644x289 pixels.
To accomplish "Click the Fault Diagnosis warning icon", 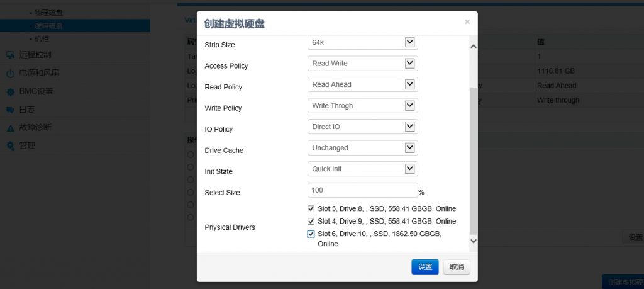I will pyautogui.click(x=10, y=128).
